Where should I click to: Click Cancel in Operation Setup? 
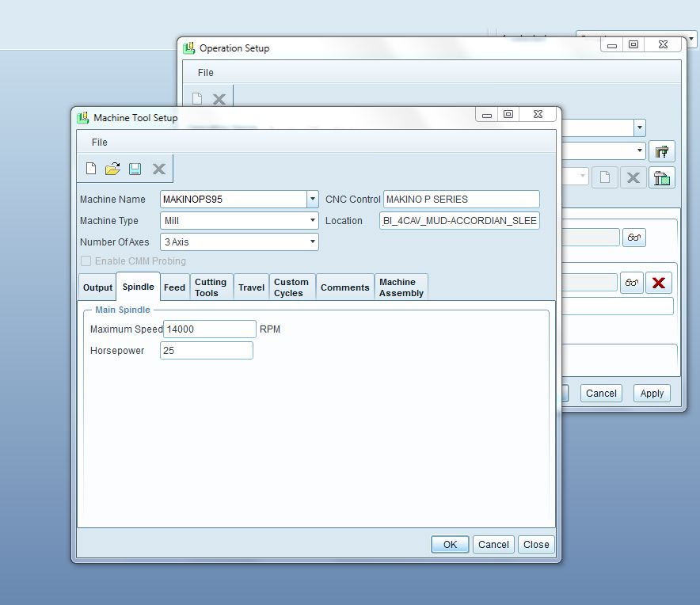tap(601, 393)
